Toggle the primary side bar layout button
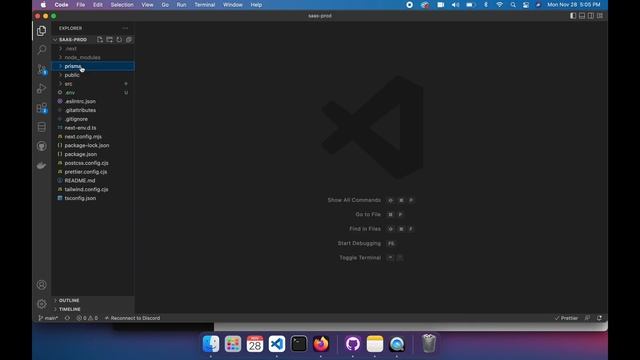The width and height of the screenshot is (640, 360). pyautogui.click(x=573, y=16)
